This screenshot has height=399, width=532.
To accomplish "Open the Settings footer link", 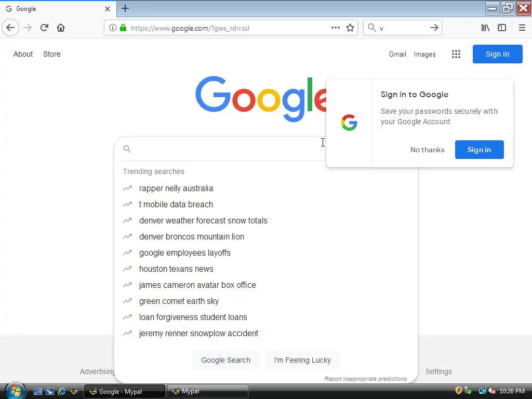I will click(438, 371).
